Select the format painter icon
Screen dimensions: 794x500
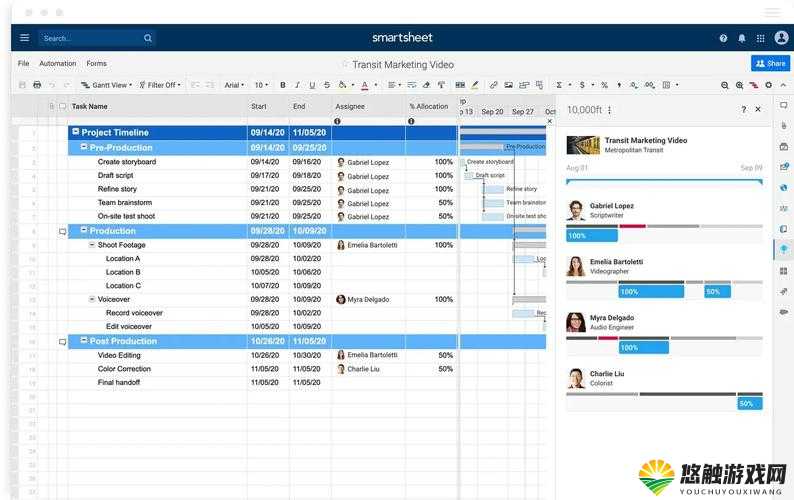(441, 85)
